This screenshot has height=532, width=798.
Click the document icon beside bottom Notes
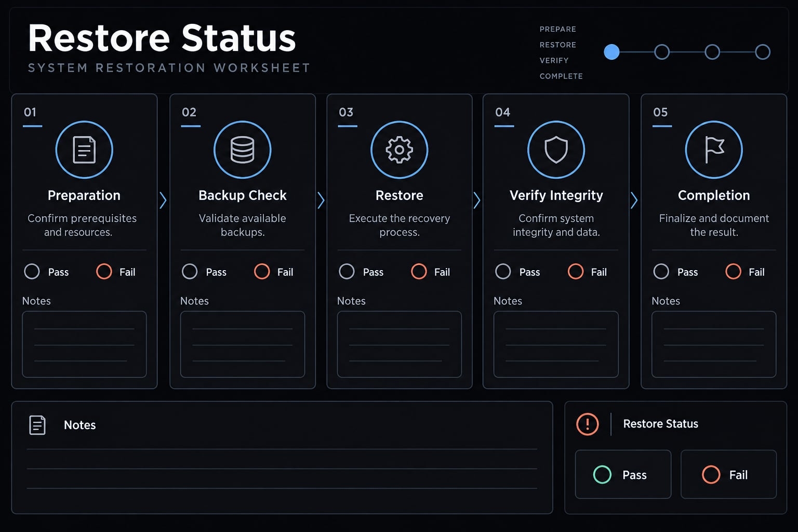[x=37, y=425]
